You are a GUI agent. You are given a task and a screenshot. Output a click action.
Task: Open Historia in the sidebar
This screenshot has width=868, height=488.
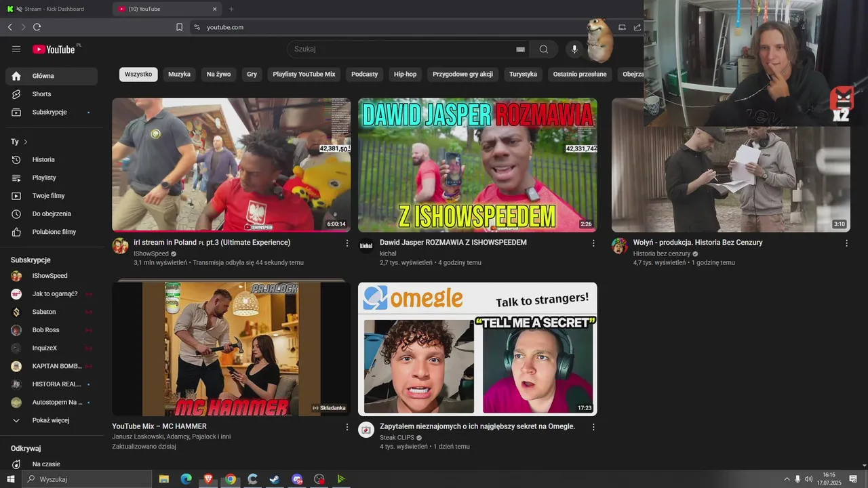(x=52, y=159)
